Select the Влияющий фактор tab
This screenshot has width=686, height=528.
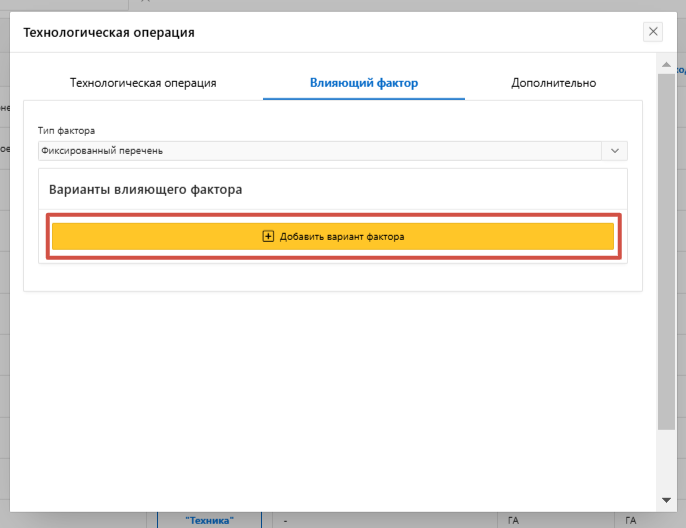point(364,83)
